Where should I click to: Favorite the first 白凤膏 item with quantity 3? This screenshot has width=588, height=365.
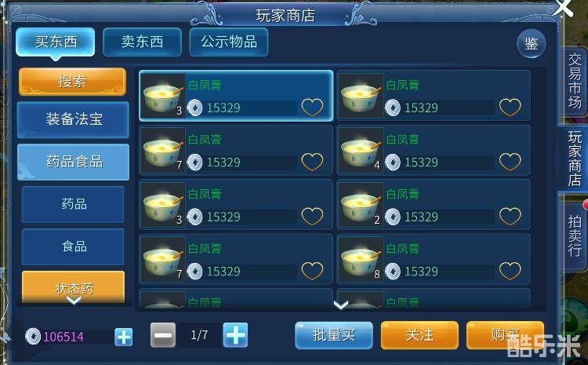point(312,108)
